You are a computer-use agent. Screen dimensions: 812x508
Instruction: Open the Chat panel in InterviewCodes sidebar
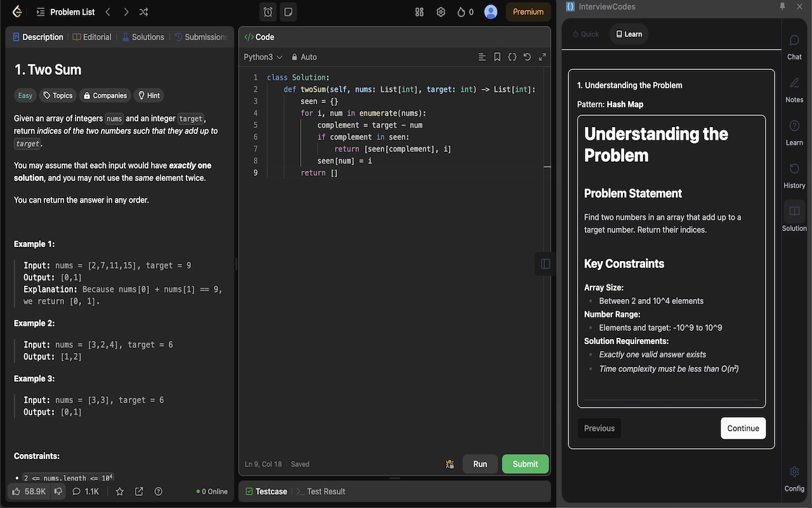tap(794, 46)
